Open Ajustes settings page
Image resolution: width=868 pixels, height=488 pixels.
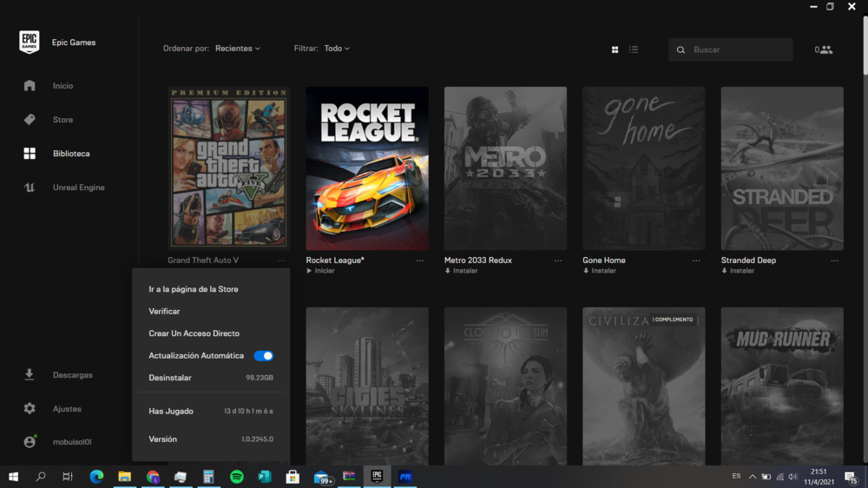pyautogui.click(x=67, y=409)
